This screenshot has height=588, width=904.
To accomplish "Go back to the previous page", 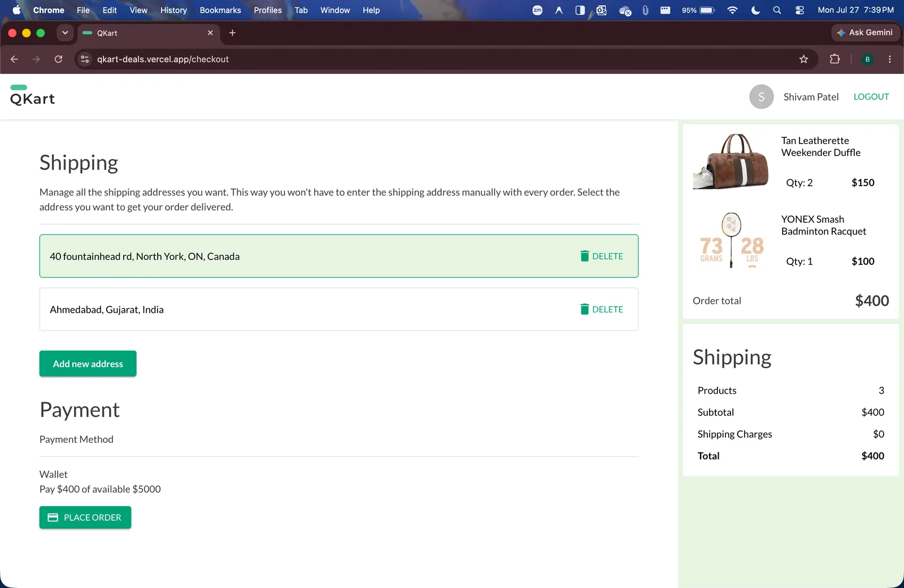I will [15, 59].
